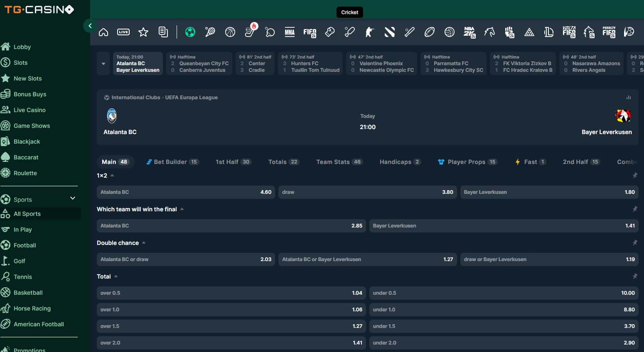
Task: Switch to the Fast tab
Action: pyautogui.click(x=531, y=162)
